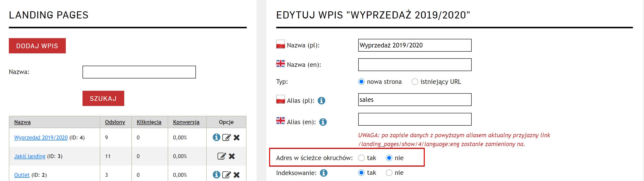Click info icon for Wyprzedaż 2019/2020 row
644x181 pixels.
click(216, 137)
